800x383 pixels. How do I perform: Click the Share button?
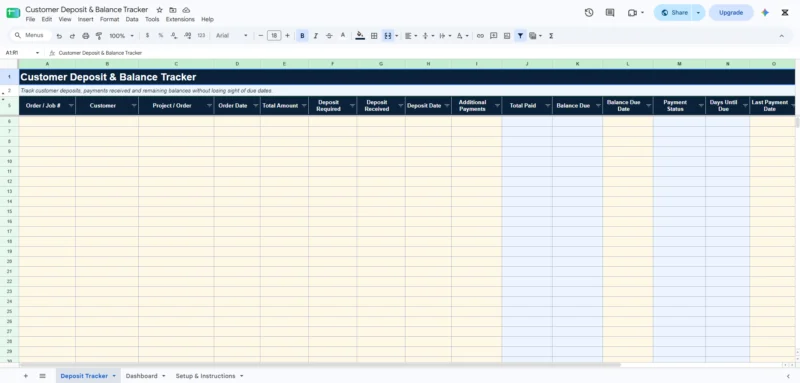click(673, 13)
